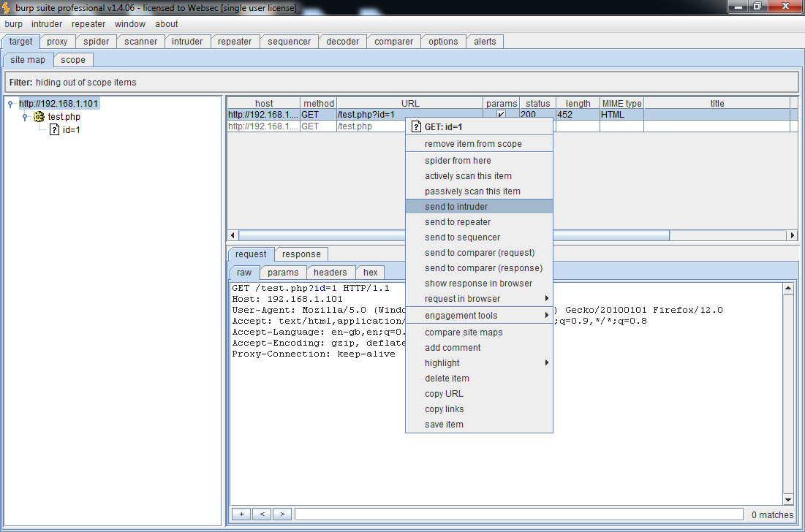Toggle the params checkbox for test.php?id=1 row
Viewport: 805px width, 532px height.
tap(501, 115)
